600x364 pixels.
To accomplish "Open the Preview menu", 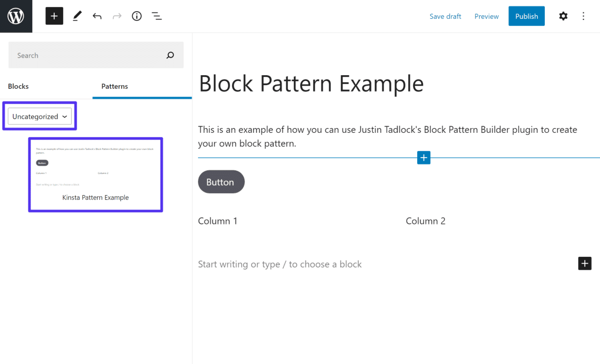I will click(x=486, y=16).
